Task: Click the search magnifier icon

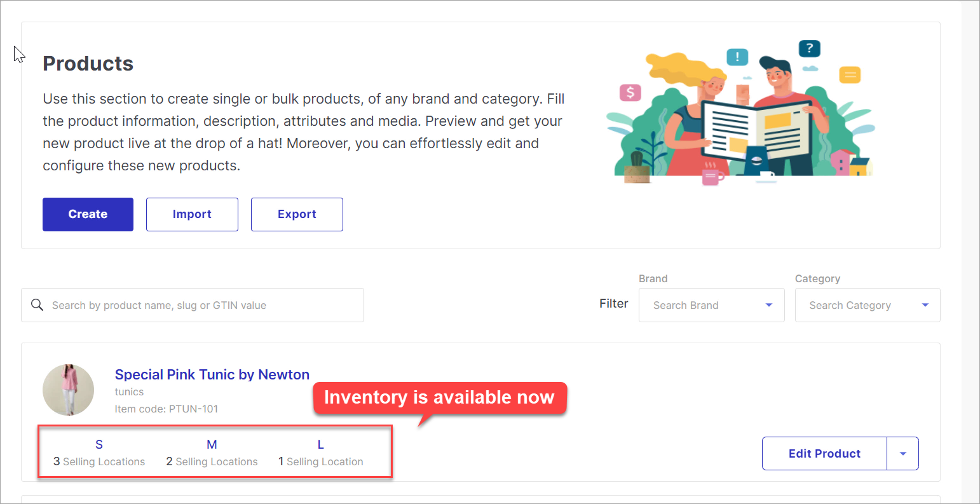Action: click(x=37, y=305)
